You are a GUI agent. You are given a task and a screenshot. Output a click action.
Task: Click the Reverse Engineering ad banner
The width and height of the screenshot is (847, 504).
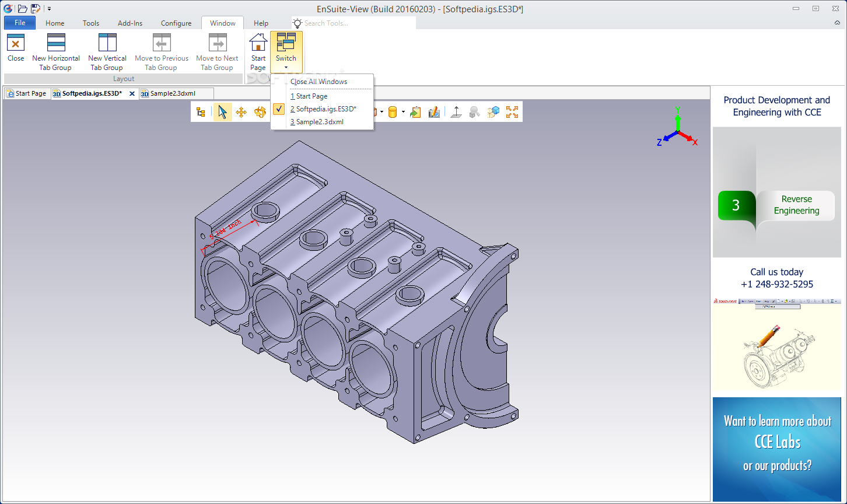click(776, 192)
